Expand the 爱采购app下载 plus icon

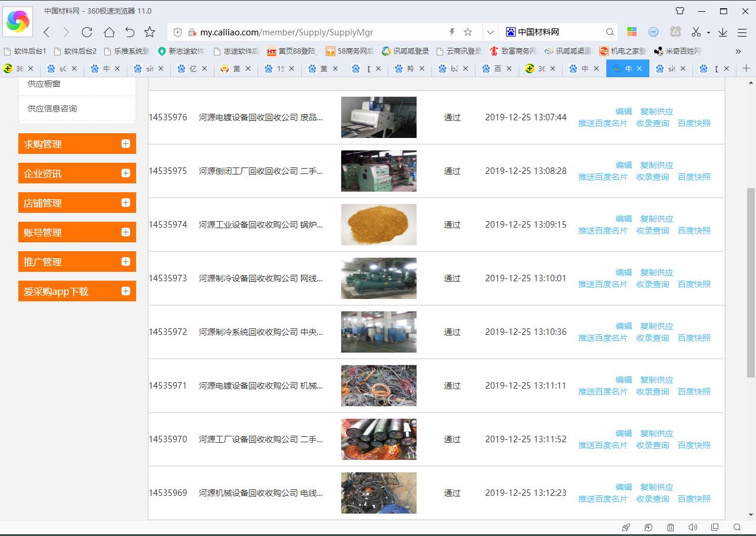click(x=126, y=291)
